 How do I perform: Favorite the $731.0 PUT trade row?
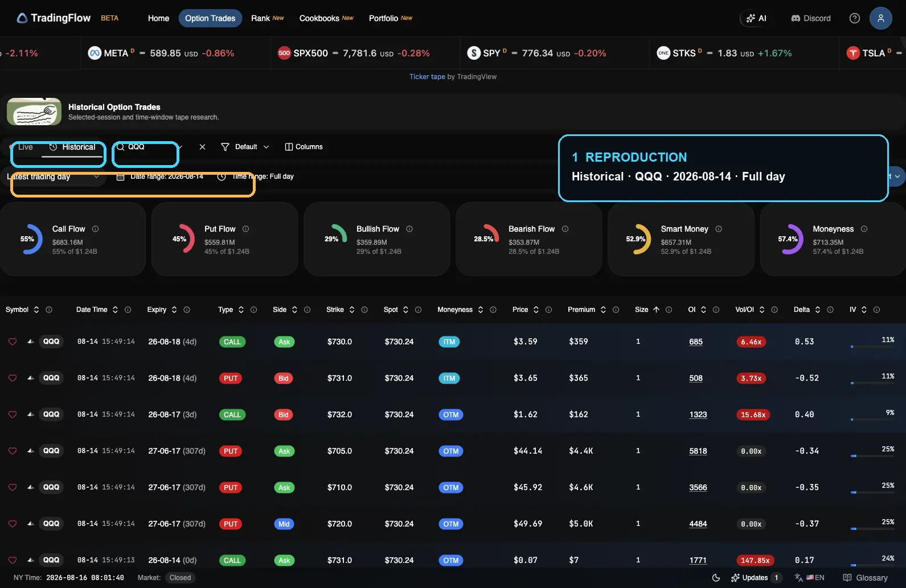13,378
